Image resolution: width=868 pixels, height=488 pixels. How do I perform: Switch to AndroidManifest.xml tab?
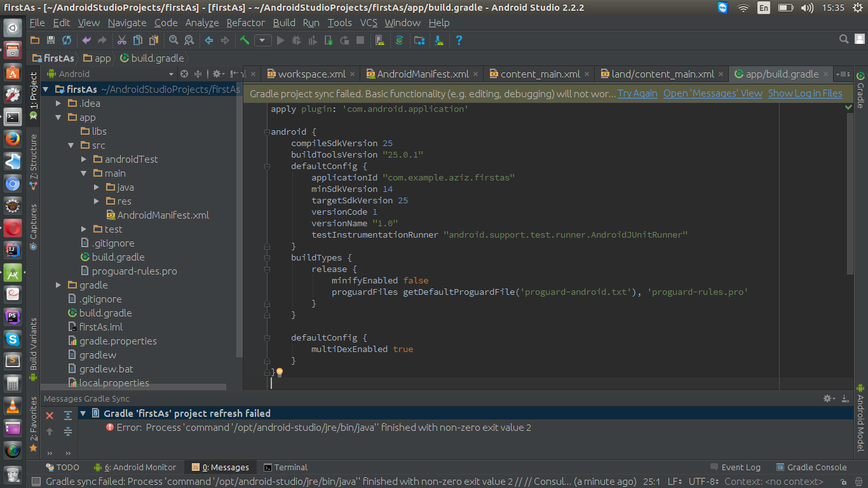point(422,74)
